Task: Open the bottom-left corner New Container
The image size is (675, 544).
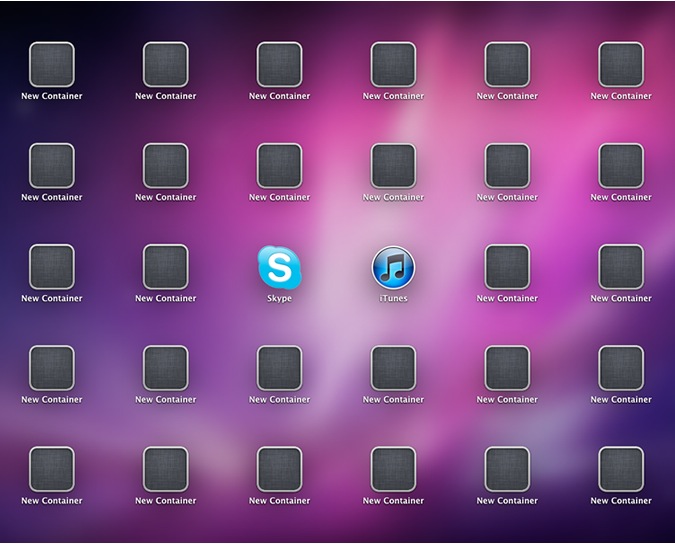Action: click(x=52, y=469)
